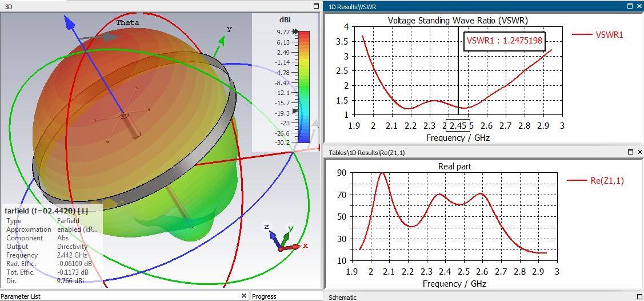Viewport: 644px width, 301px height.
Task: Click the -30.2 minimum color ramp value
Action: click(281, 142)
